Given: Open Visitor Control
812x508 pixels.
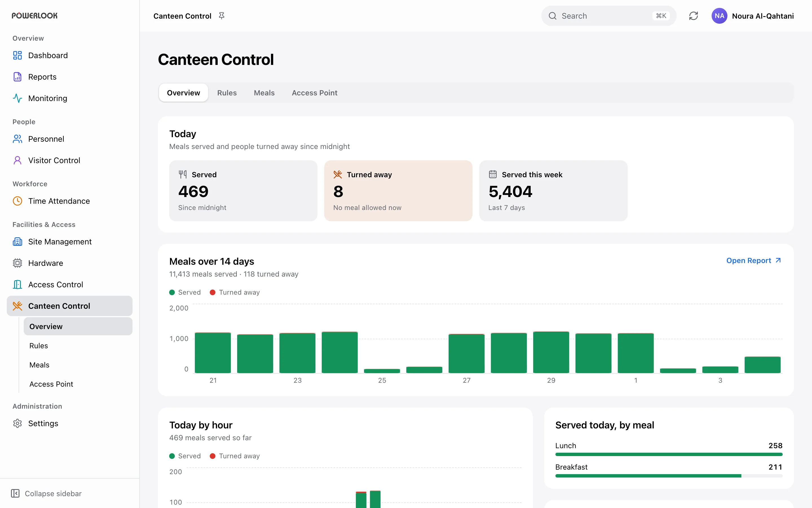Looking at the screenshot, I should point(69,161).
